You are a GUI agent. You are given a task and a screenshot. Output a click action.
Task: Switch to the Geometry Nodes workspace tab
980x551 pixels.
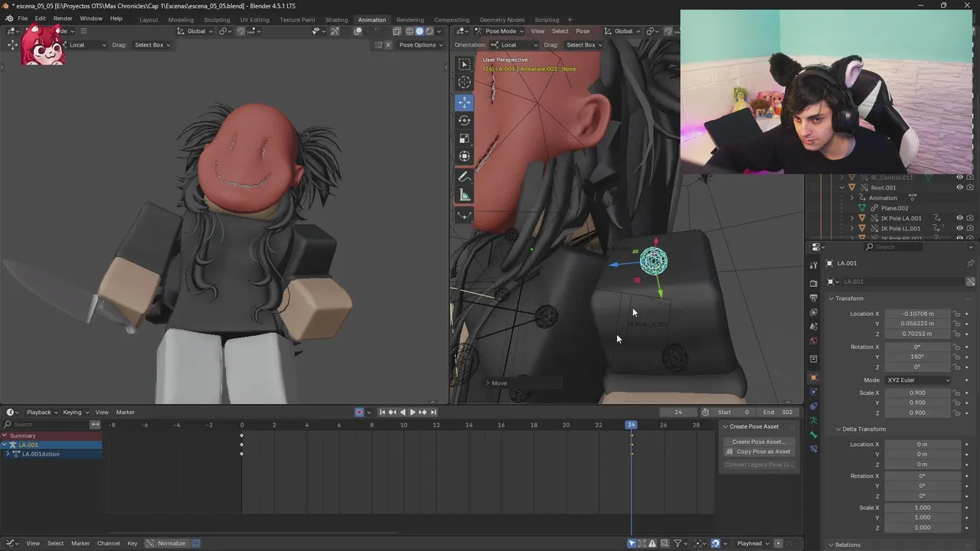tap(501, 20)
